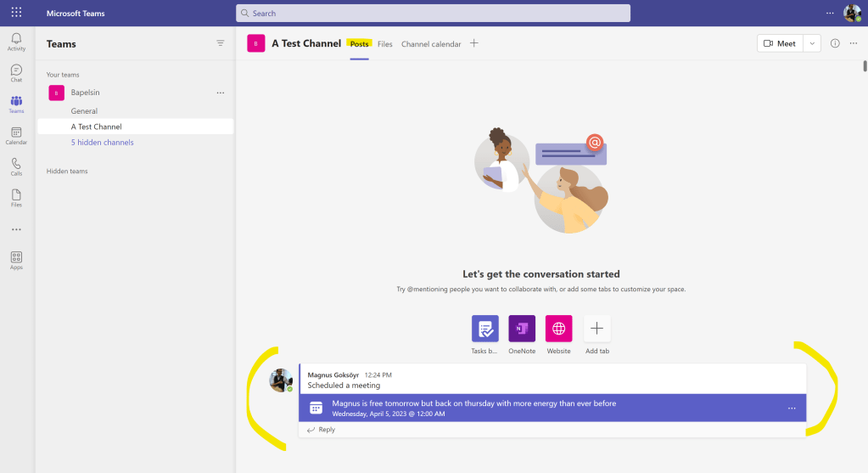Start a meeting with Meet button
This screenshot has width=868, height=473.
tap(780, 43)
